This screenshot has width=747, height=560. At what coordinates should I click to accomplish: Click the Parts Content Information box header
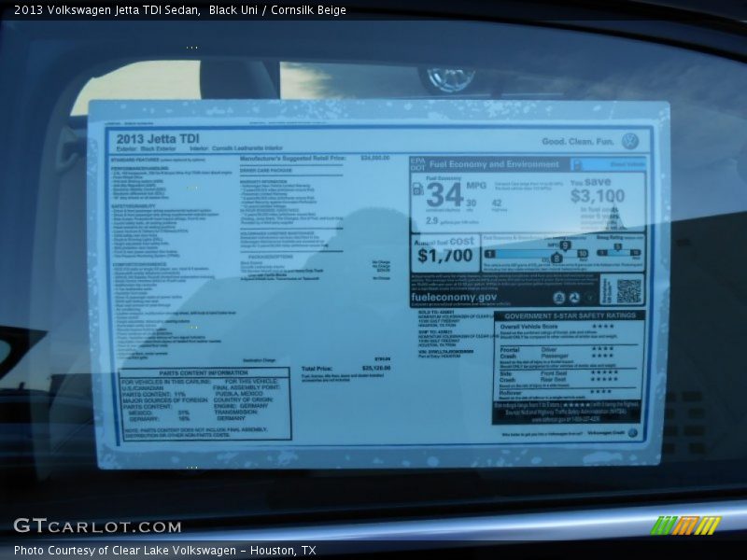(203, 373)
